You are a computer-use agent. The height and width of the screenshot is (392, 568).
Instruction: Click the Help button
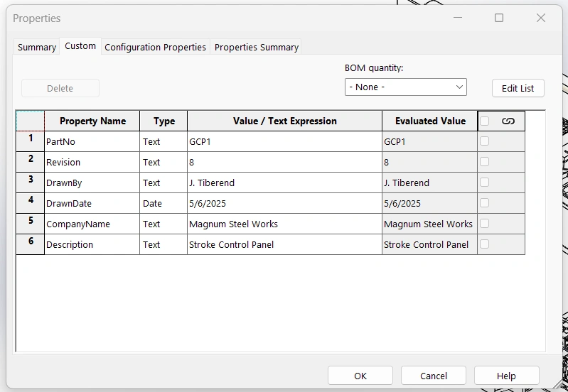(x=506, y=376)
